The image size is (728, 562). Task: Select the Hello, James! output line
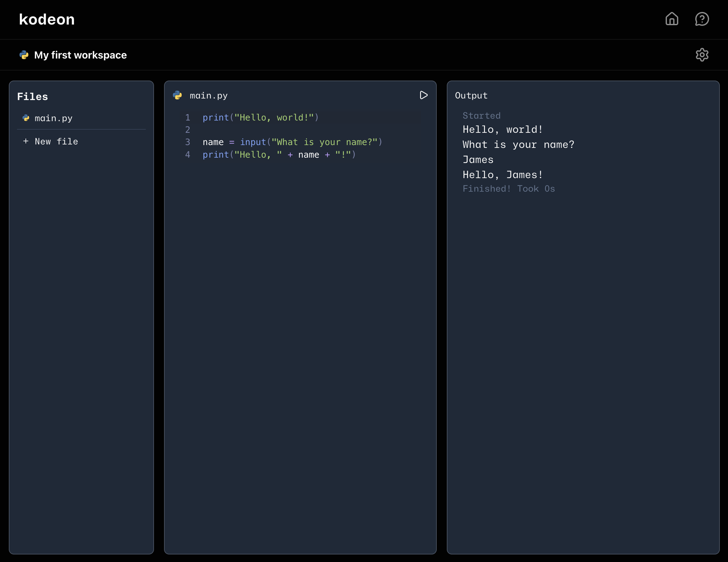pyautogui.click(x=502, y=174)
